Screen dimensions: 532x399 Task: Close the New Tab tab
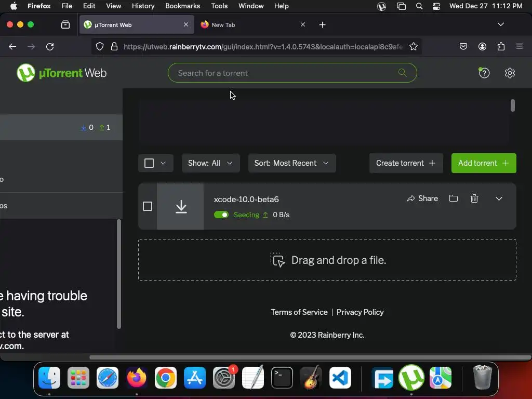click(303, 25)
